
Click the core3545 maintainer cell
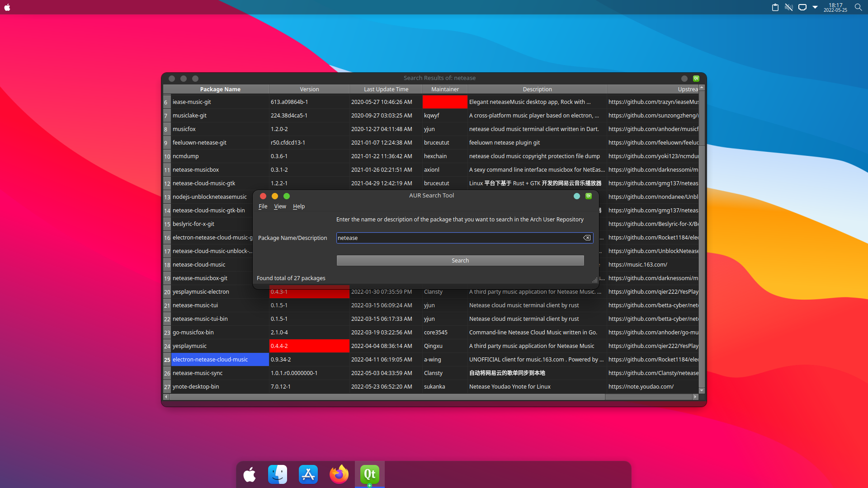[x=445, y=333]
